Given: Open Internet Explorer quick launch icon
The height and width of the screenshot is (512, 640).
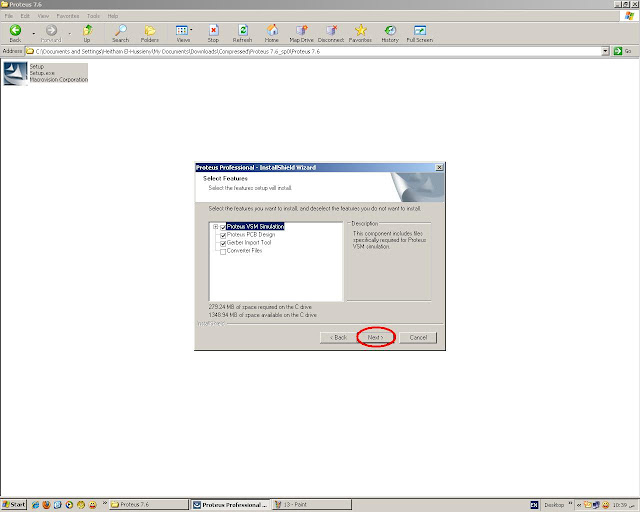Looking at the screenshot, I should pyautogui.click(x=35, y=505).
